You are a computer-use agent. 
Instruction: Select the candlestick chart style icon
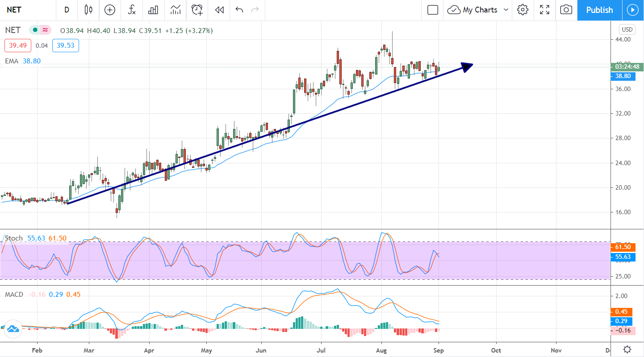point(88,10)
